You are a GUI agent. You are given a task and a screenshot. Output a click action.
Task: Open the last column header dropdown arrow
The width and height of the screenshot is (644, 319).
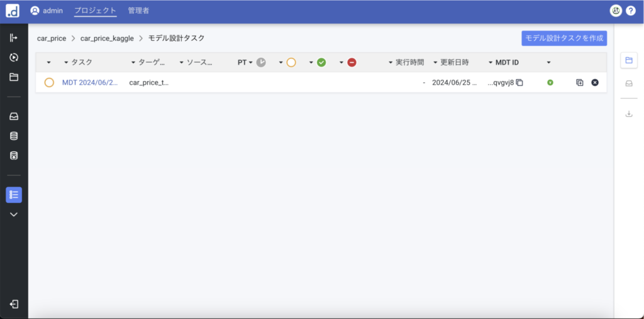548,62
